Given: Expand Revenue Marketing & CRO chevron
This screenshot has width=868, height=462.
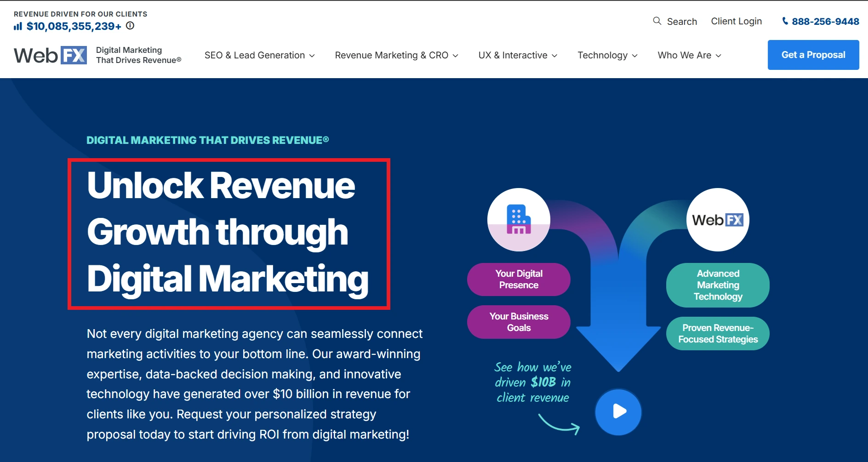Looking at the screenshot, I should pyautogui.click(x=455, y=56).
